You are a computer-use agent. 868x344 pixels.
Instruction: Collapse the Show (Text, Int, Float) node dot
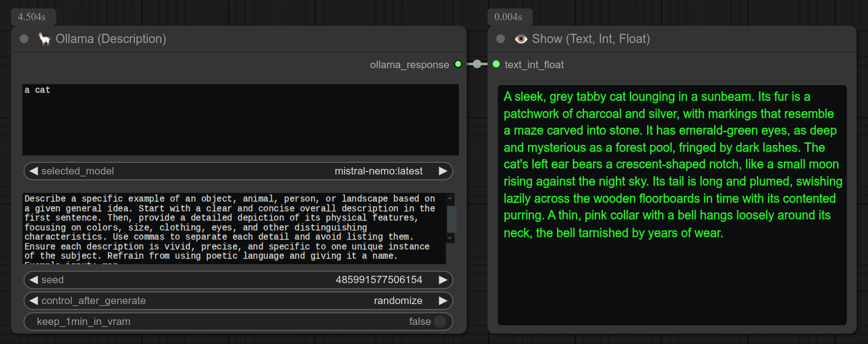(x=501, y=39)
